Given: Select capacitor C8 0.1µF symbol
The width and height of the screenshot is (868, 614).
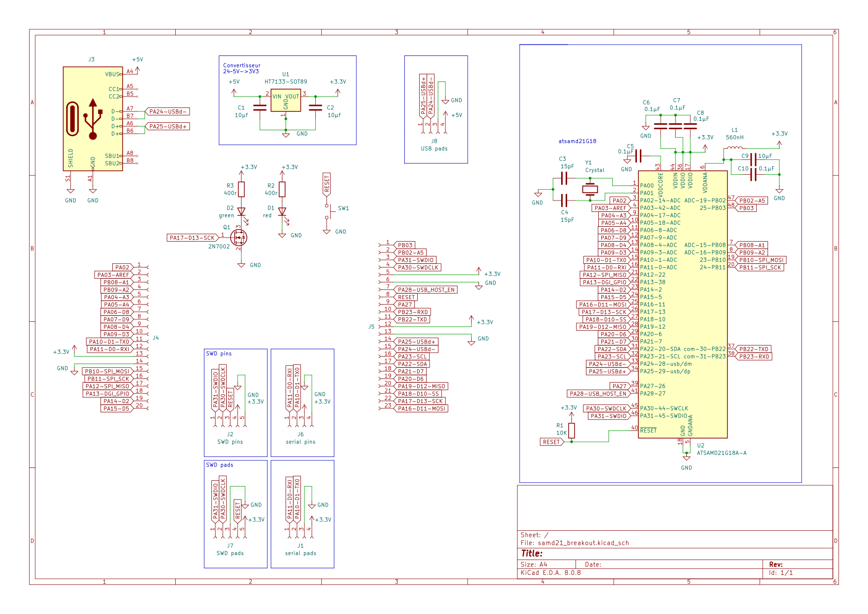Looking at the screenshot, I should pyautogui.click(x=690, y=126).
